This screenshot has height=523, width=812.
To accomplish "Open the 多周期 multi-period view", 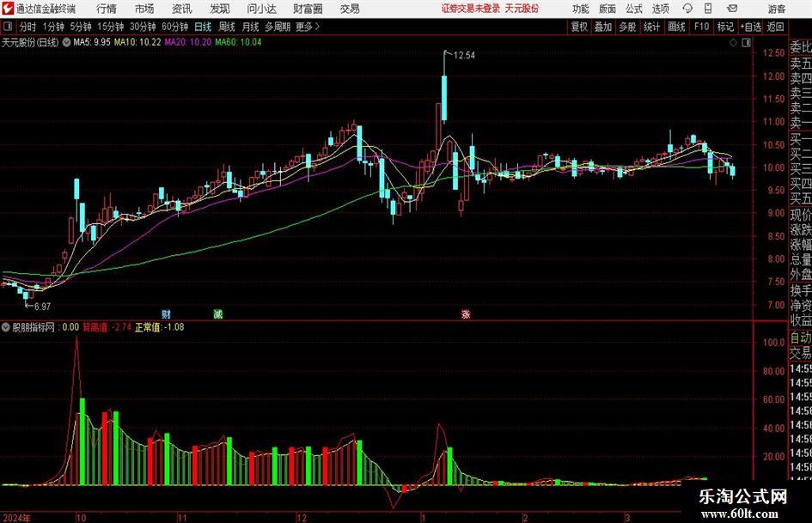I will click(x=278, y=27).
